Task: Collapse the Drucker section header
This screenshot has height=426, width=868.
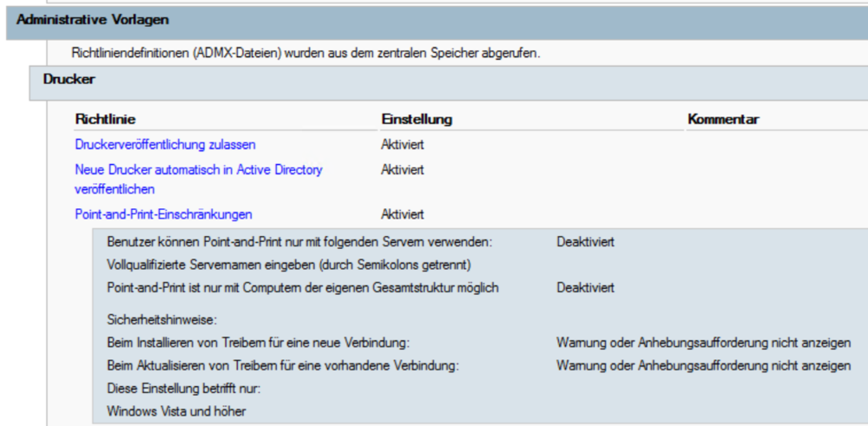Action: tap(69, 80)
